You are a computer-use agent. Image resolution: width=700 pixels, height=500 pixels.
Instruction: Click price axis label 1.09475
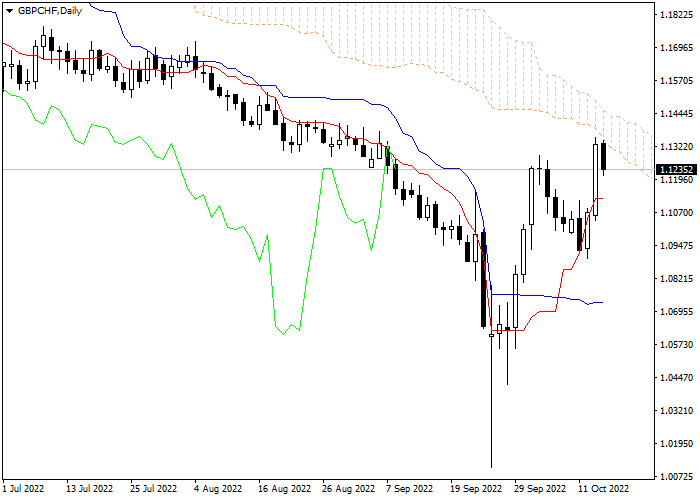pyautogui.click(x=676, y=246)
